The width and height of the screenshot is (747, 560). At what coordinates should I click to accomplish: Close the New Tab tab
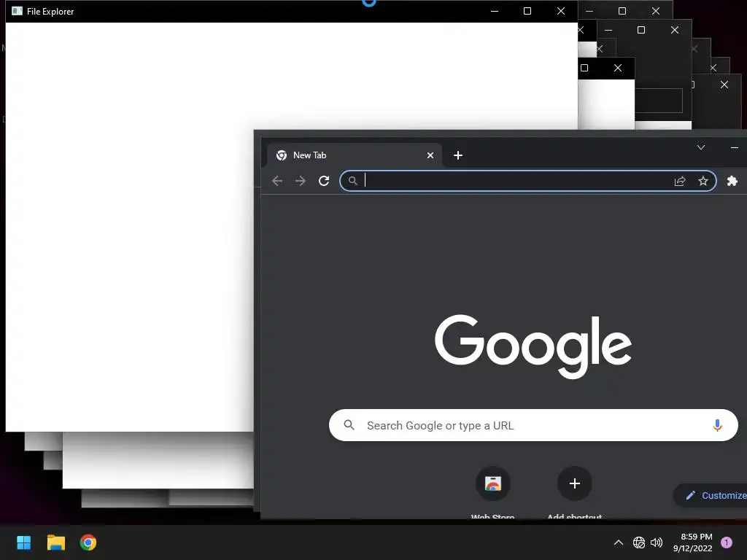click(x=430, y=155)
